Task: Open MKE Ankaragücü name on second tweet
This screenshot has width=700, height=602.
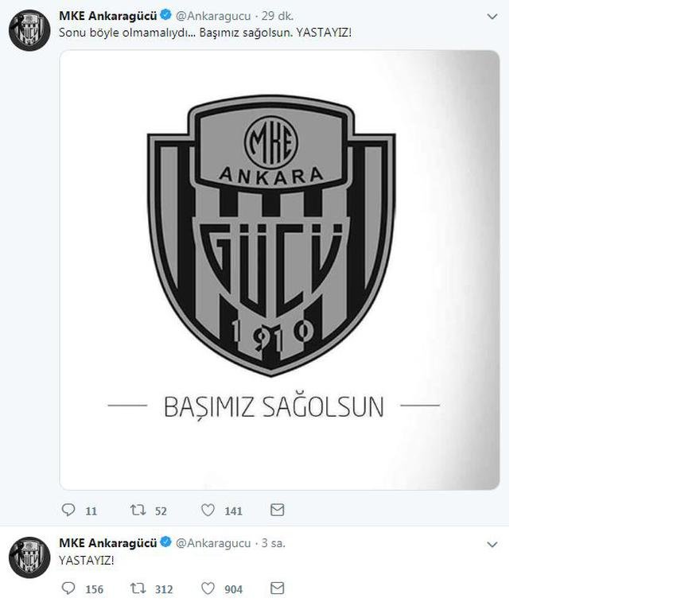Action: pyautogui.click(x=107, y=542)
